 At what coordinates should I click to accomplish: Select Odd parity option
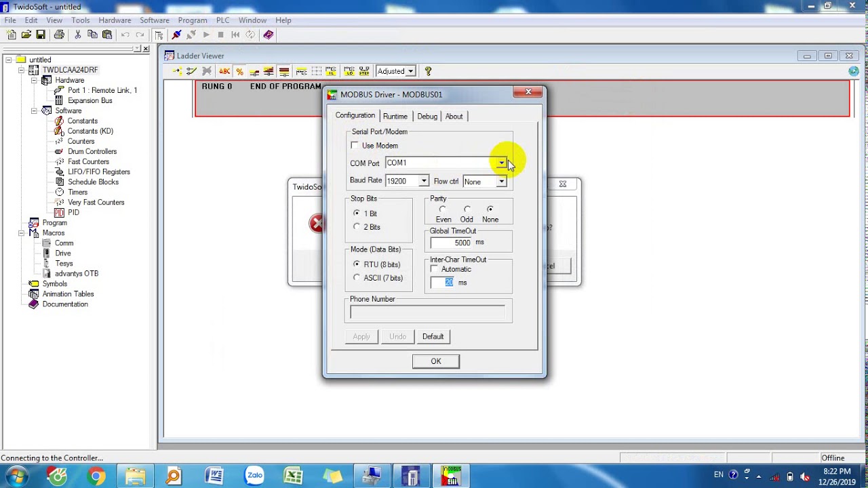[467, 209]
